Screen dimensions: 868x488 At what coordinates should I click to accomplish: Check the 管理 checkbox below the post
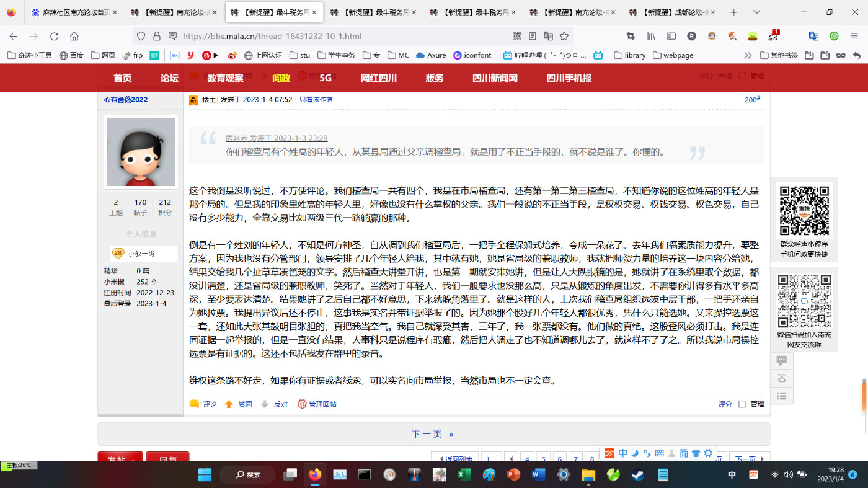coord(742,404)
